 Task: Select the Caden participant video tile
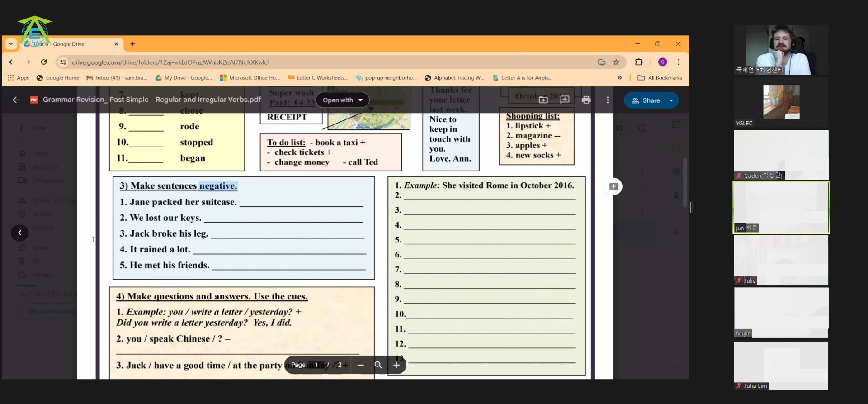[781, 155]
